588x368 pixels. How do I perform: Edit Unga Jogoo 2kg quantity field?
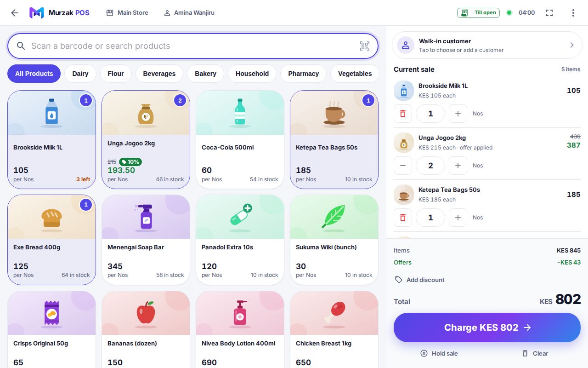pyautogui.click(x=430, y=166)
